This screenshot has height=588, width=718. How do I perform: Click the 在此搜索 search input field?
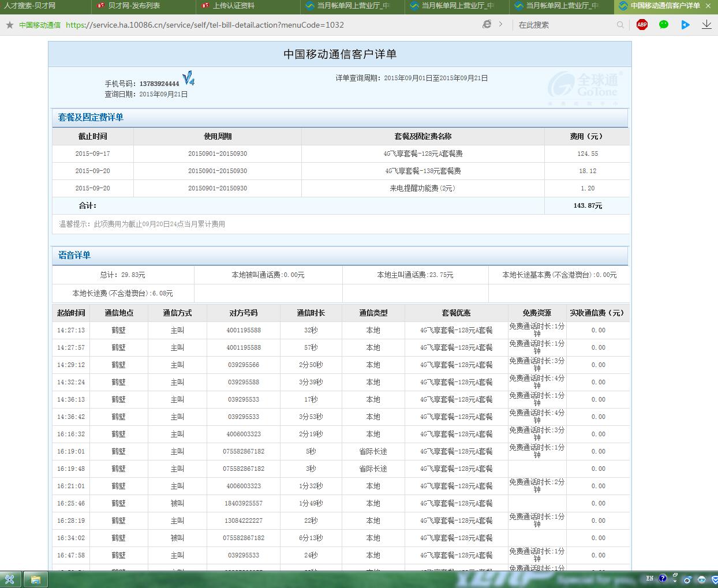pos(566,25)
